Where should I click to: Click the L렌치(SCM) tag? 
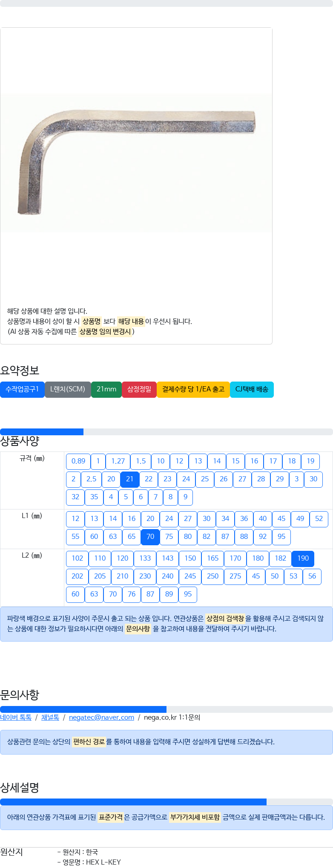[68, 389]
